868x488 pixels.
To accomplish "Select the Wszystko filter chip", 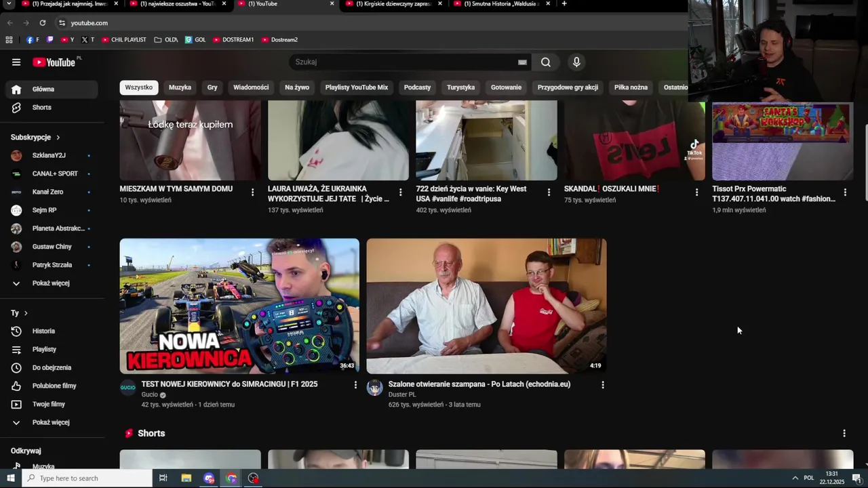I will point(139,87).
